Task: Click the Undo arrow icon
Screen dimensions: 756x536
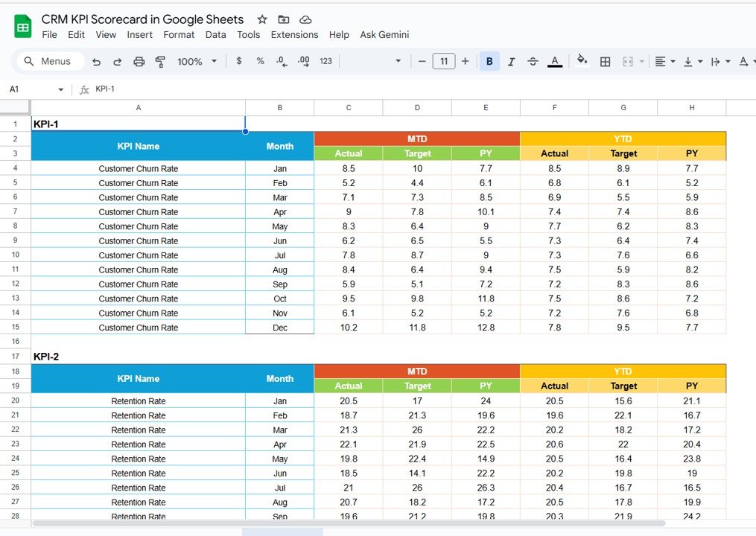Action: point(97,62)
